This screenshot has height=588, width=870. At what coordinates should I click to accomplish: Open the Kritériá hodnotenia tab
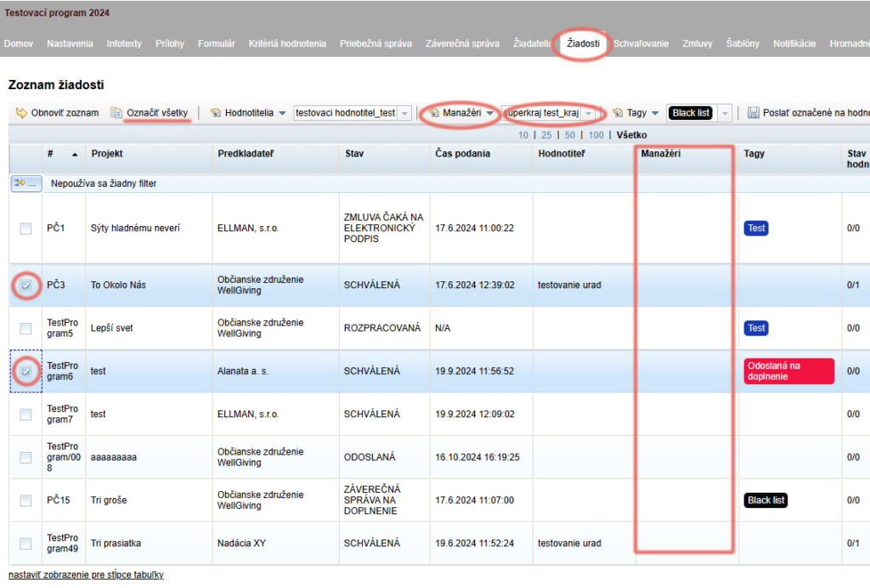coord(287,43)
